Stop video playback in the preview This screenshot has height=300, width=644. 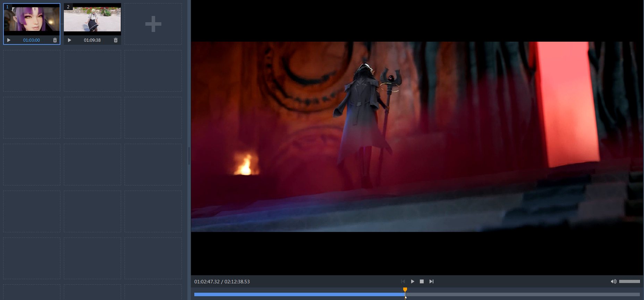pyautogui.click(x=422, y=282)
